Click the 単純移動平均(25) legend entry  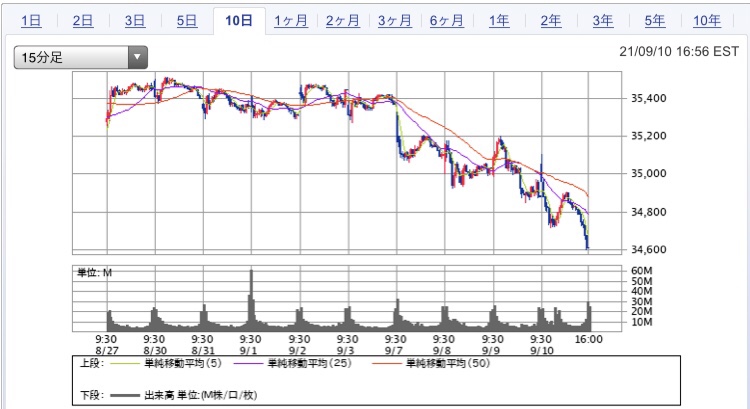(309, 364)
